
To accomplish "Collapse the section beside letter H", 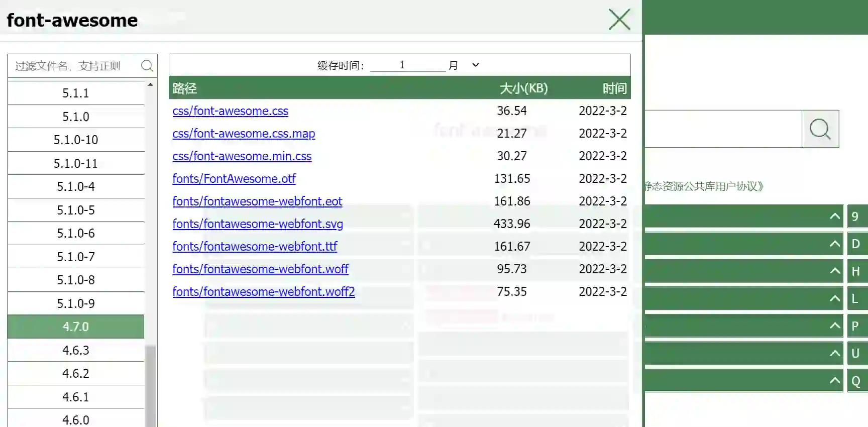I will click(834, 271).
